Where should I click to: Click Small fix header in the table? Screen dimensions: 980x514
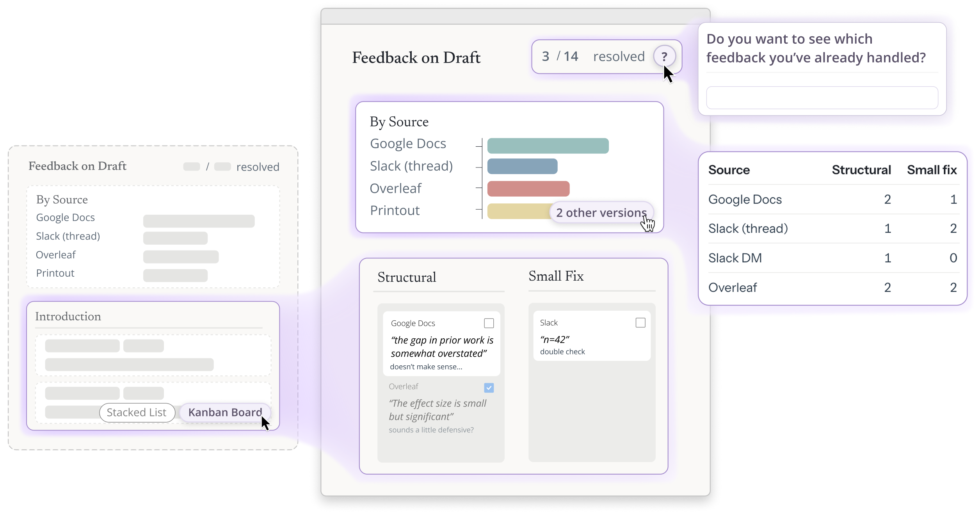pos(932,170)
